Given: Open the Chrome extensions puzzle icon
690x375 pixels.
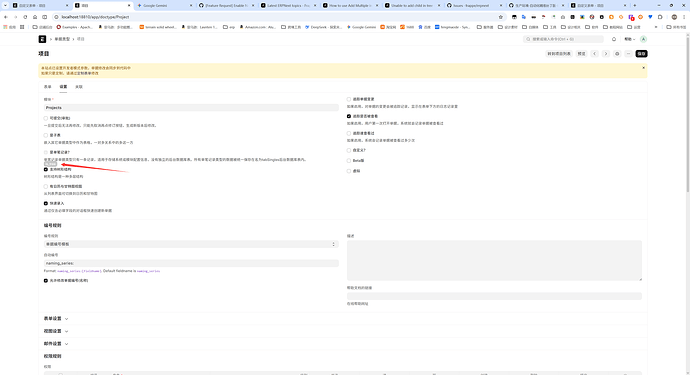Looking at the screenshot, I should [x=660, y=17].
